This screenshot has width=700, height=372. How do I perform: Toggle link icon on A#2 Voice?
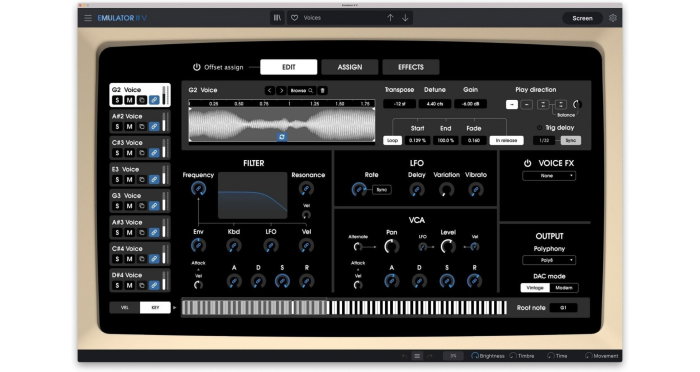[x=154, y=127]
